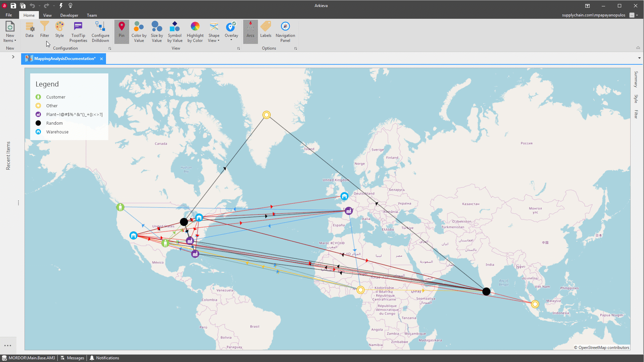Screen dimensions: 644x362
Task: Open Configure Drilldown
Action: pyautogui.click(x=100, y=32)
